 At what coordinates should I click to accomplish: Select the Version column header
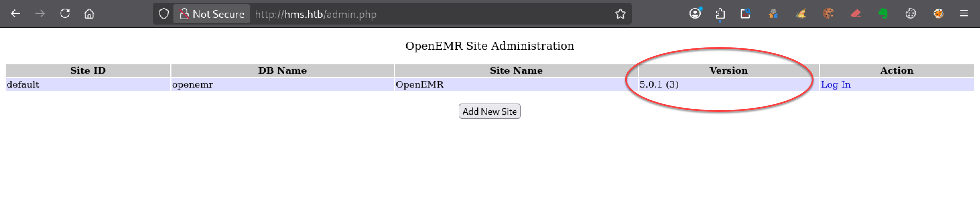coord(729,70)
